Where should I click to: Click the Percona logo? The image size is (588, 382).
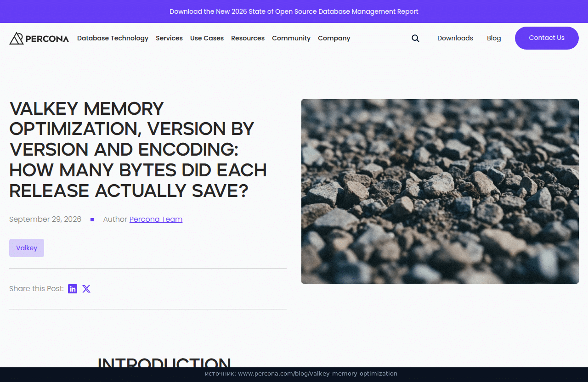(x=39, y=39)
